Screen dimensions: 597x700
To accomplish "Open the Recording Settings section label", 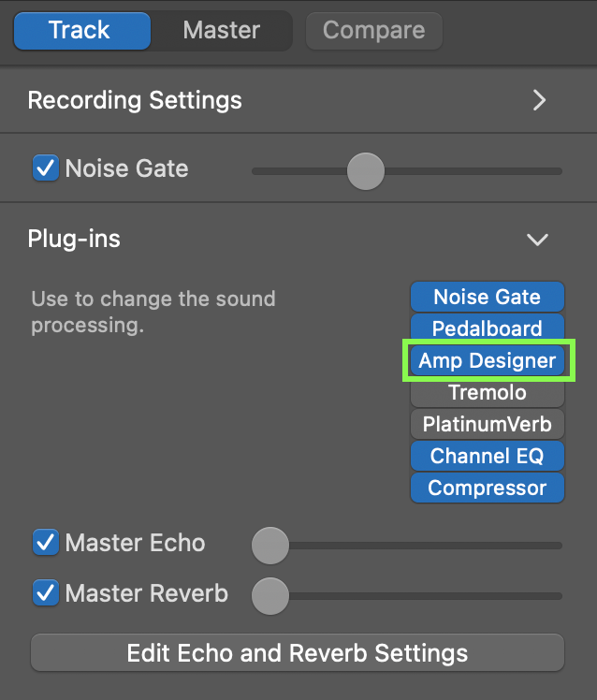I will (x=135, y=100).
